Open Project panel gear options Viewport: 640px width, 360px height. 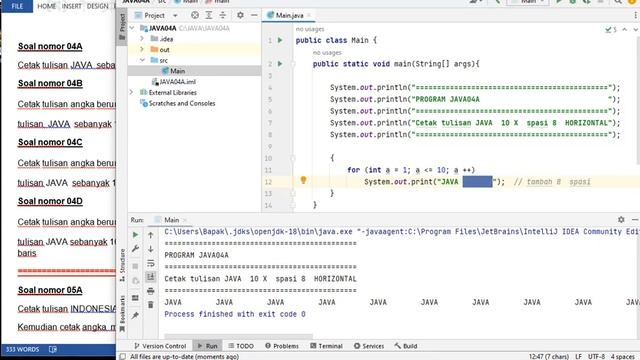coord(240,15)
